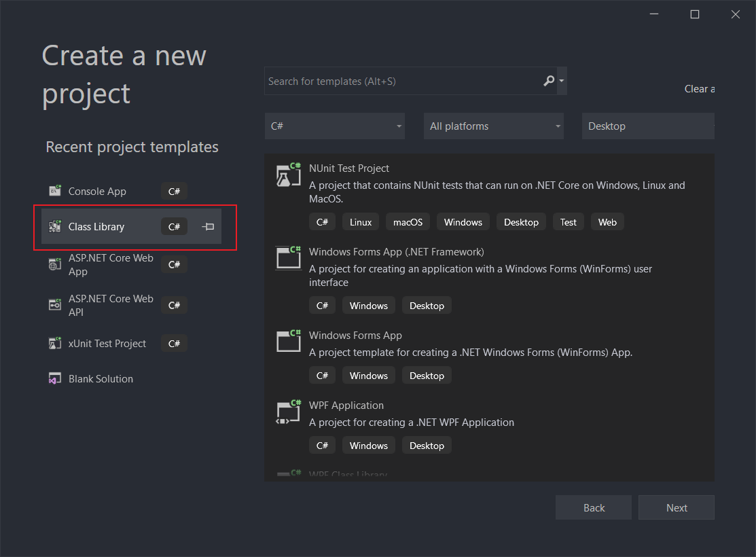Click the Windows Forms App template icon

(288, 342)
